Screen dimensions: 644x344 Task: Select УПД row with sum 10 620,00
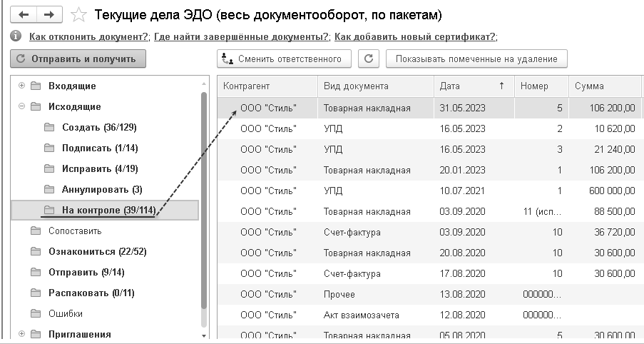429,128
